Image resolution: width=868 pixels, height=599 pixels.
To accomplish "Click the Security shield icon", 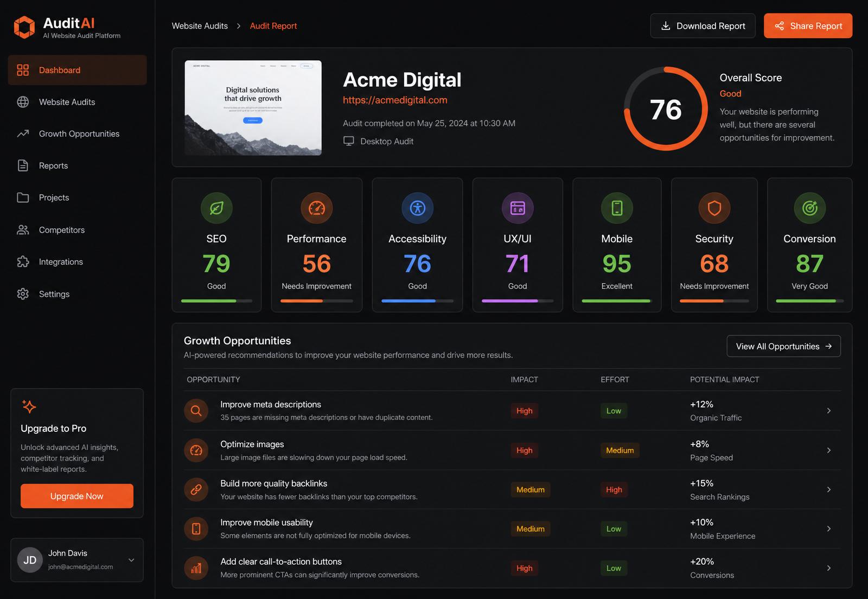I will click(714, 208).
